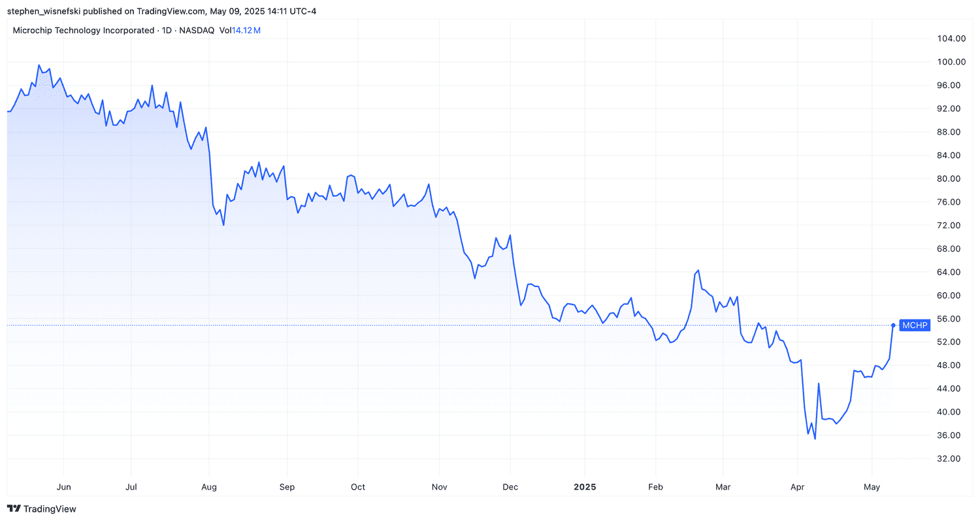Click the 48.00 price axis label
This screenshot has width=980, height=521.
click(950, 365)
